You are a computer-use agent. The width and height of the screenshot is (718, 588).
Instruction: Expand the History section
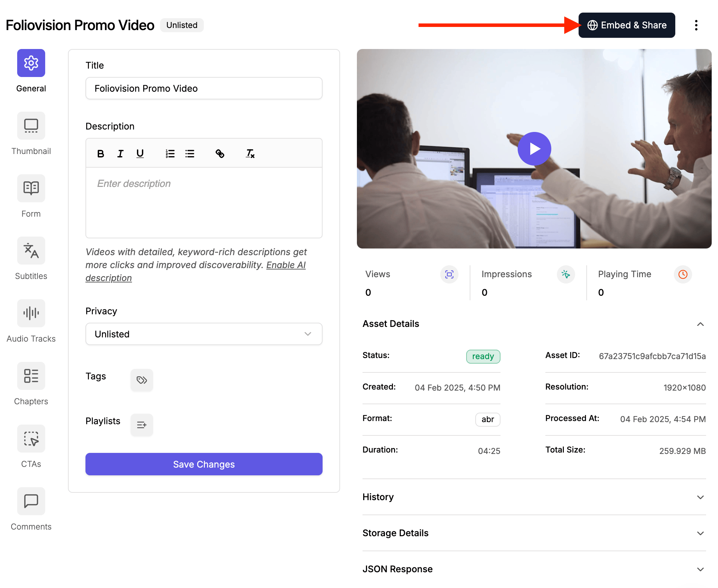point(700,497)
